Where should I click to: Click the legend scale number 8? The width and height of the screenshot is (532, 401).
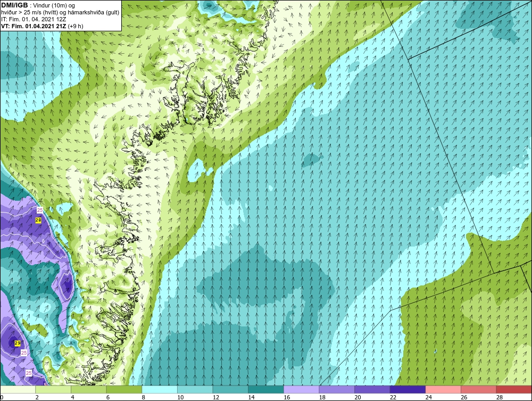point(143,397)
